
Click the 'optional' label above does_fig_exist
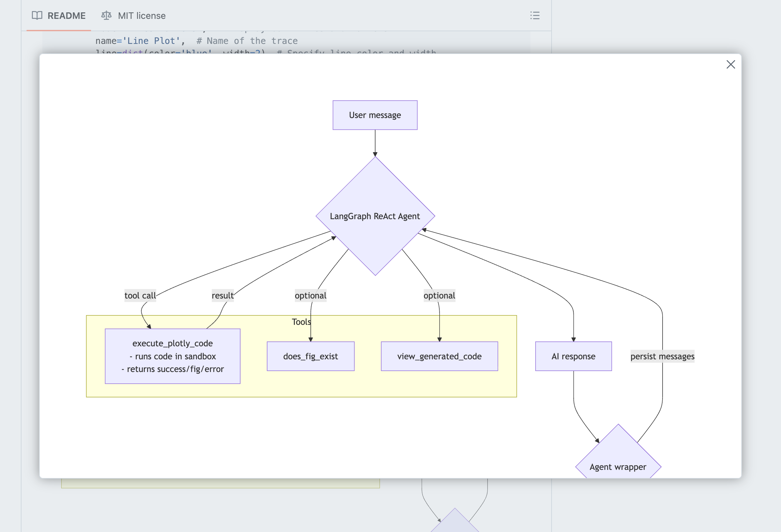(x=310, y=296)
